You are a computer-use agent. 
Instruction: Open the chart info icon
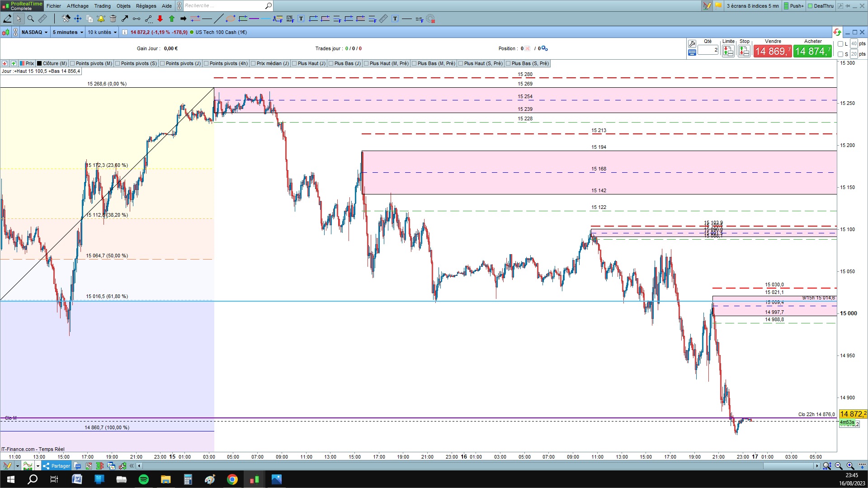[125, 32]
